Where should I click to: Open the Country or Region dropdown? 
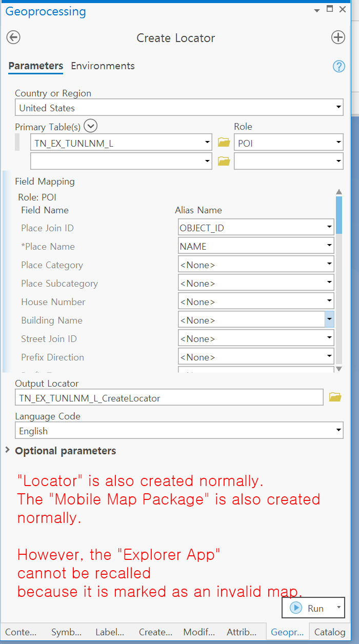pos(338,107)
